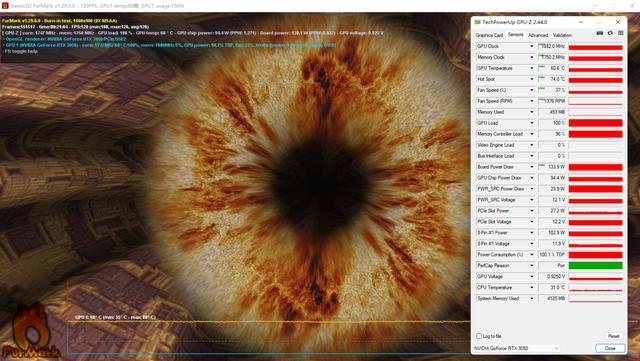Close the GPU-Z window with the X

tap(618, 22)
